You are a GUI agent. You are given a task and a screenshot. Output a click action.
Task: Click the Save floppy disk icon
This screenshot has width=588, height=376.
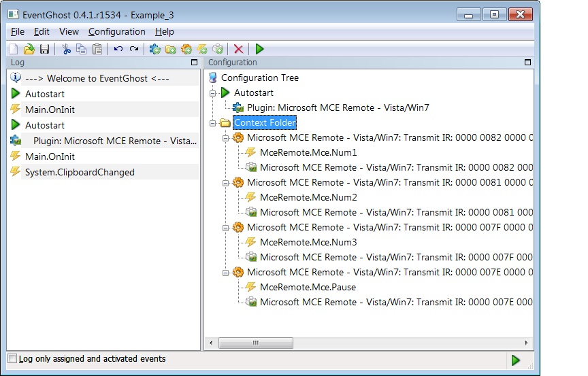(45, 49)
